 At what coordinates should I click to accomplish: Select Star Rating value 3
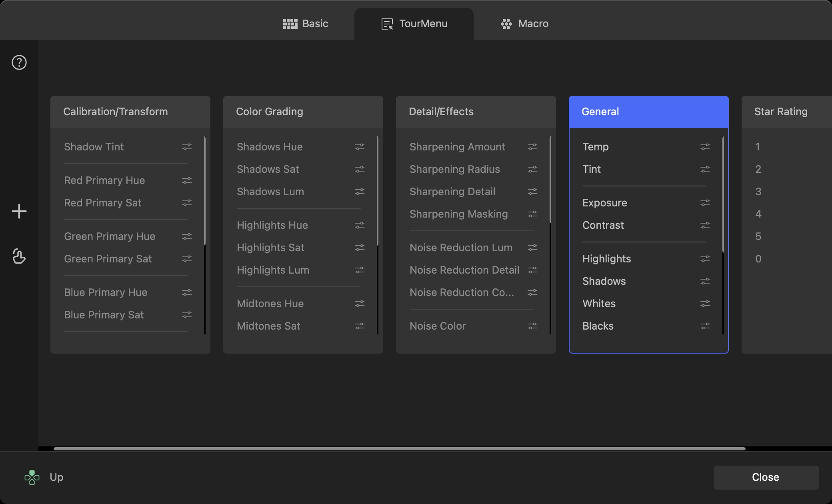coord(758,191)
